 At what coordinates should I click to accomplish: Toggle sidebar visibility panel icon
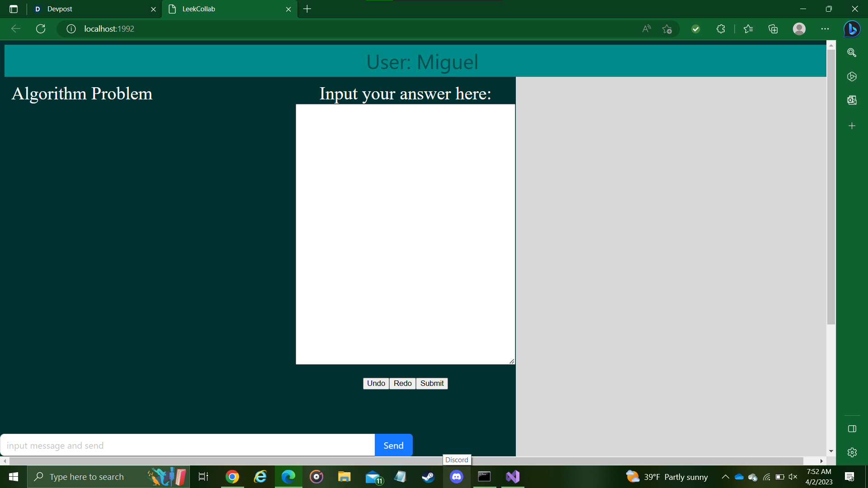coord(852,429)
